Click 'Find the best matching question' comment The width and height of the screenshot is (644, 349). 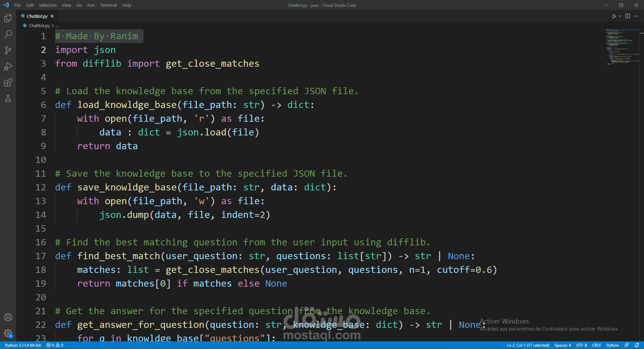(x=243, y=242)
